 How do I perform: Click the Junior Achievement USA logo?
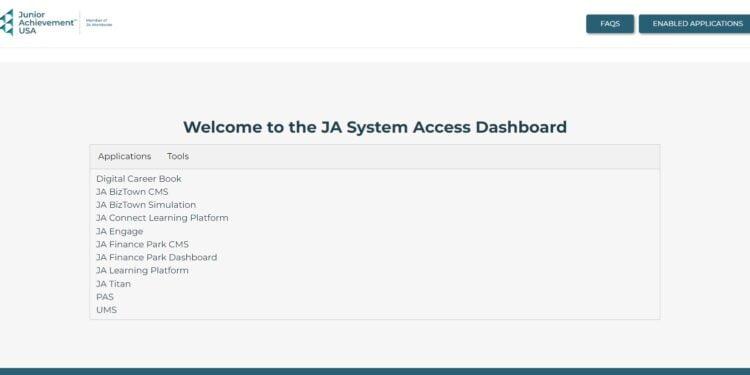click(x=56, y=22)
